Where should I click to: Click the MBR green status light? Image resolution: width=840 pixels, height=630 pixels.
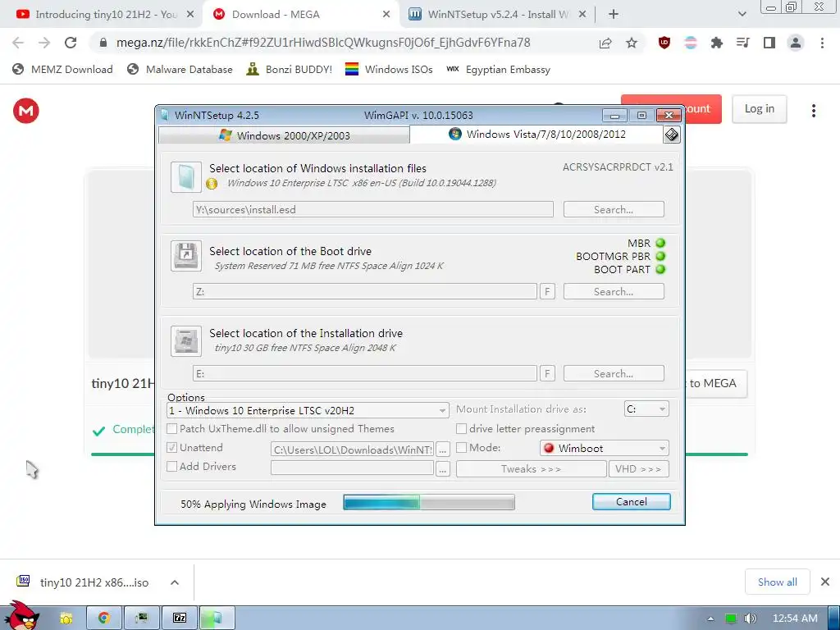[660, 243]
